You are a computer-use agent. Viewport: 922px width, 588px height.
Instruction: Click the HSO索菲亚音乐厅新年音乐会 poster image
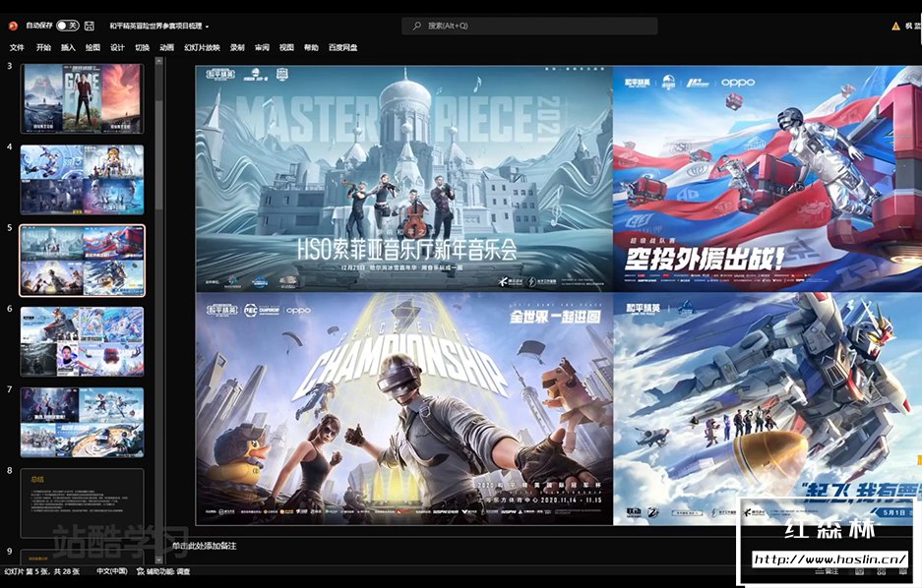click(404, 179)
